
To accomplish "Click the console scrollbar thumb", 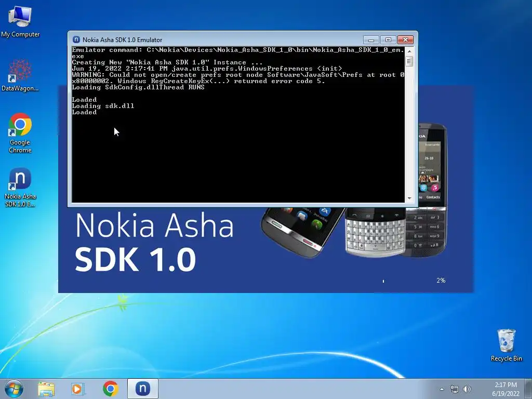I will (409, 61).
